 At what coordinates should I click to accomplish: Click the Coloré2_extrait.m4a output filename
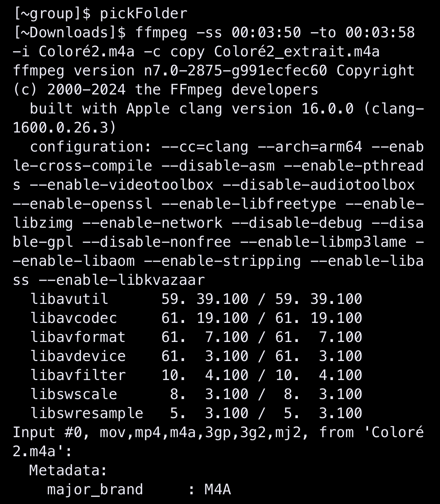pos(297,52)
